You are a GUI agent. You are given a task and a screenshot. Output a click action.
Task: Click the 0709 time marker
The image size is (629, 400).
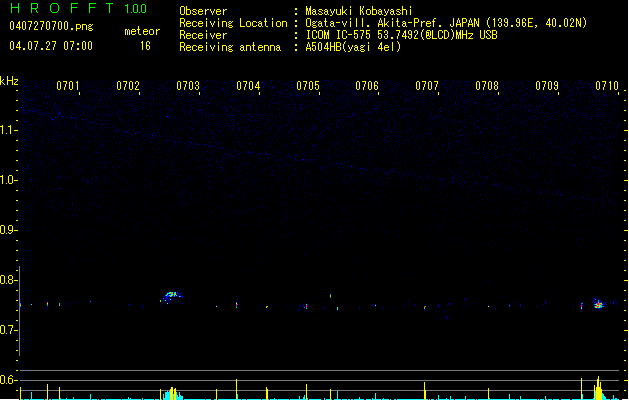tap(547, 86)
